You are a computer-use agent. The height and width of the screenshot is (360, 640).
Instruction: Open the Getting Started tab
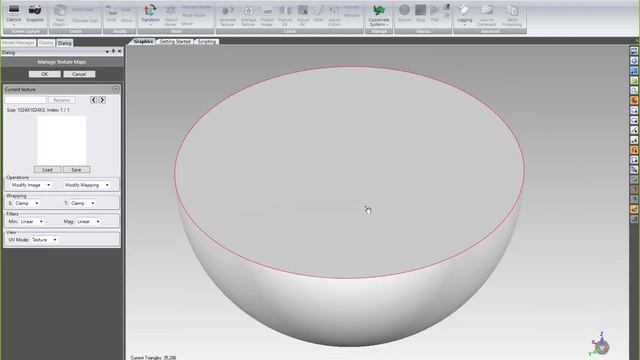point(175,42)
